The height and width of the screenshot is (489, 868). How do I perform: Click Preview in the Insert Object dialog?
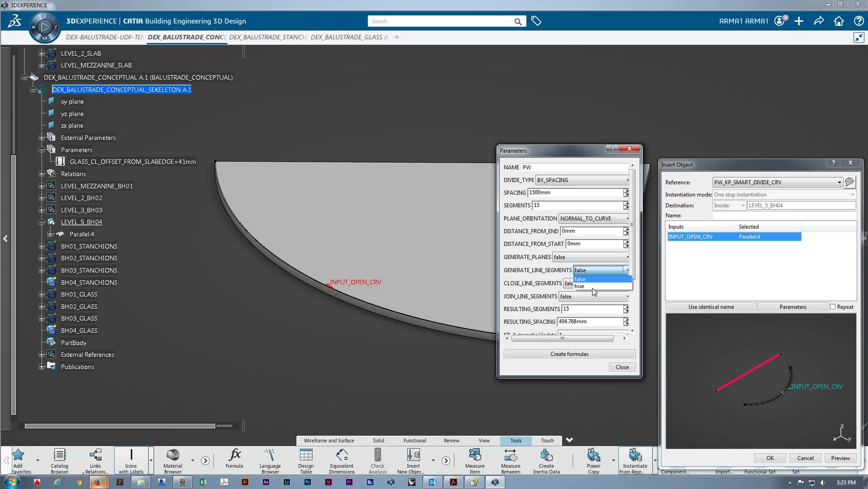click(840, 458)
